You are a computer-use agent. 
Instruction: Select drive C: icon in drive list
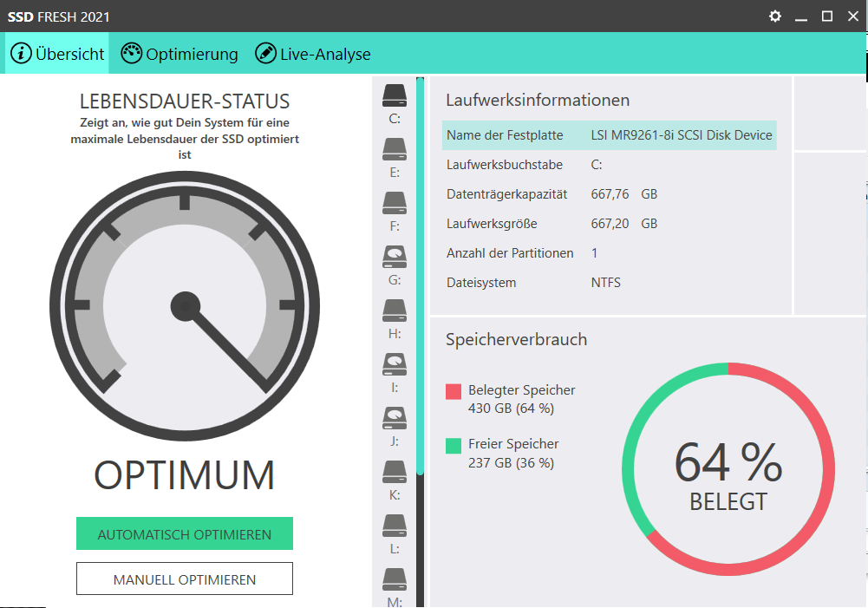click(395, 95)
